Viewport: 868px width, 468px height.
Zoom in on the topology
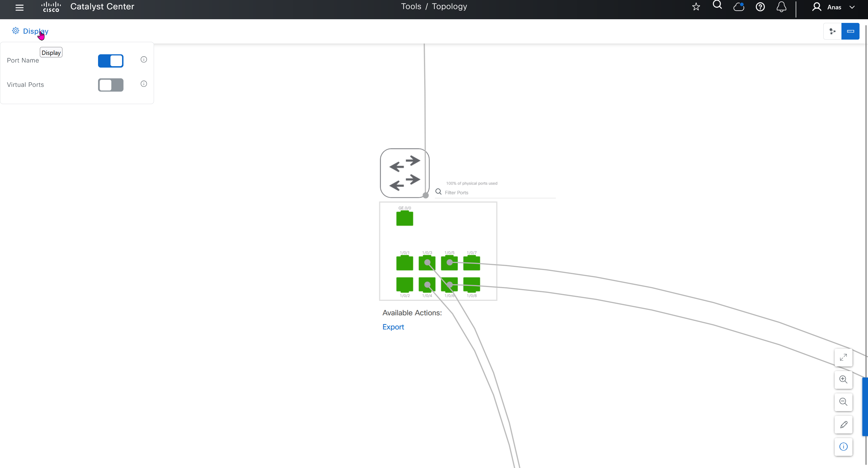pos(843,380)
